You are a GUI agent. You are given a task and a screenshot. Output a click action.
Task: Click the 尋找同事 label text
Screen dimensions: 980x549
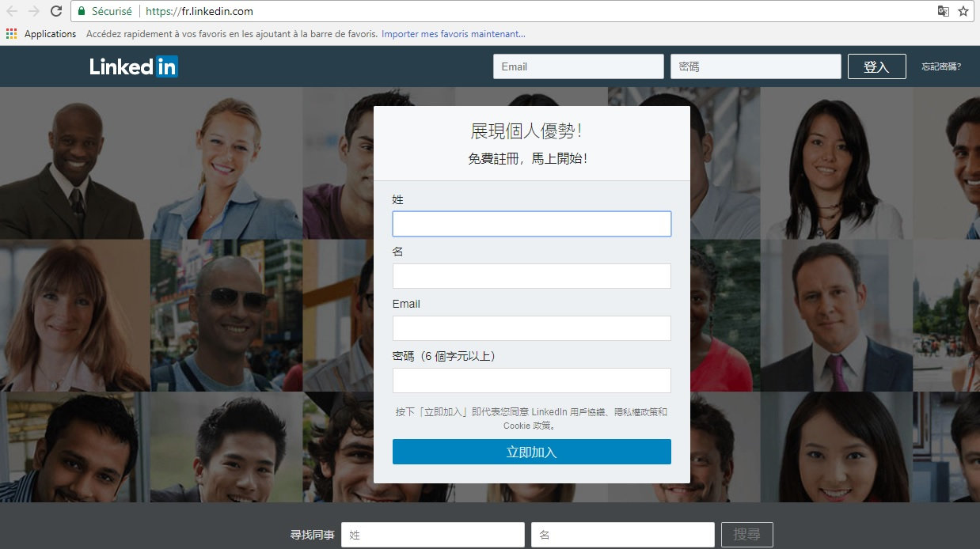[313, 536]
